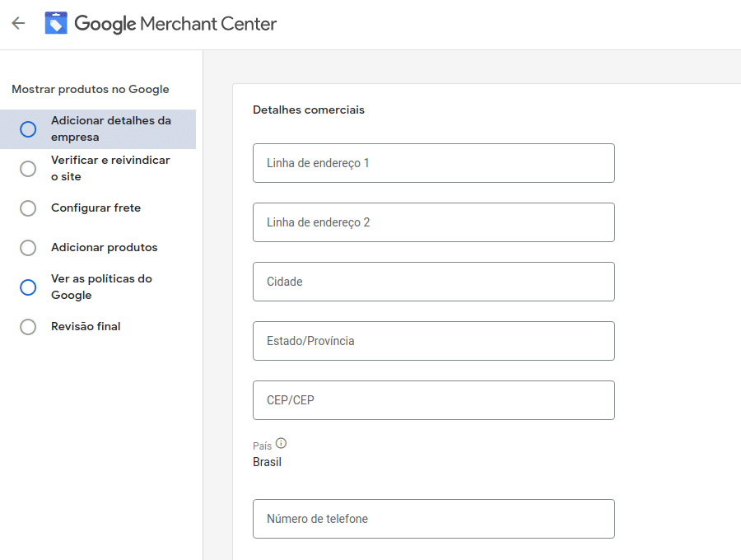Viewport: 741px width, 560px height.
Task: Click the Mostrar produtos no Google heading
Action: tap(91, 89)
